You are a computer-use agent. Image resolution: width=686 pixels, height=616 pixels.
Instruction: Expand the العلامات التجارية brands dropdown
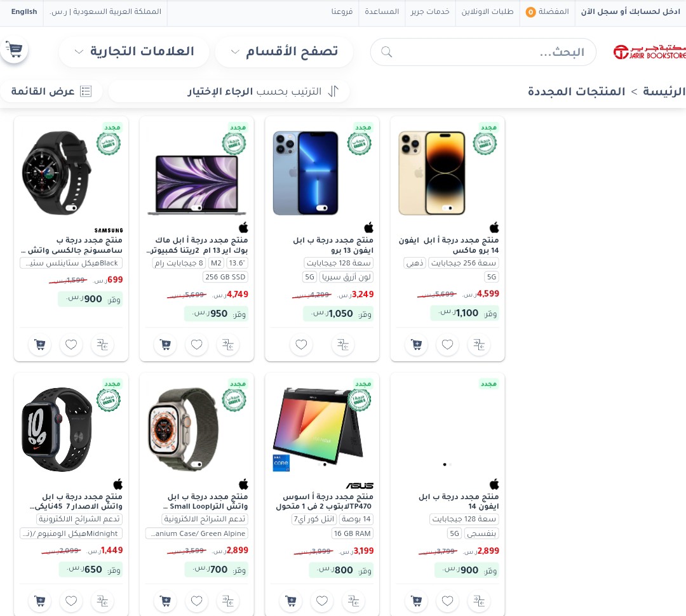[134, 51]
